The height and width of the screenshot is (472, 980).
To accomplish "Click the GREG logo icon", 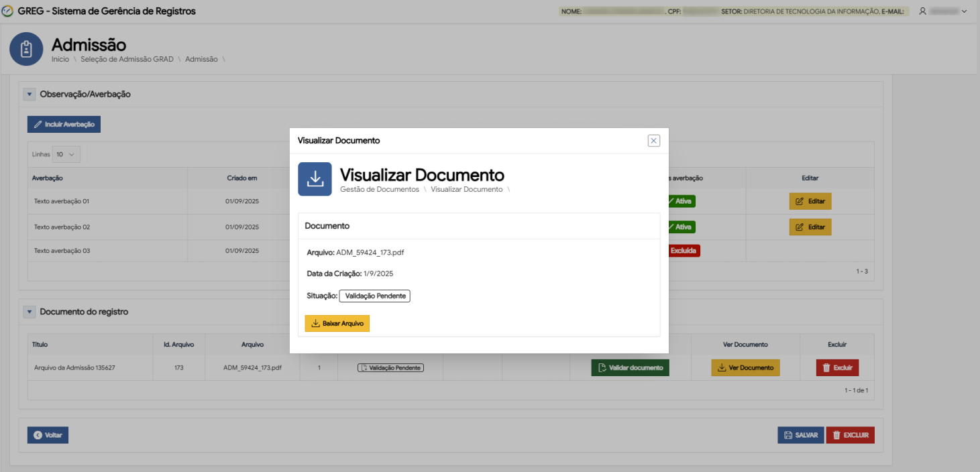I will coord(8,11).
